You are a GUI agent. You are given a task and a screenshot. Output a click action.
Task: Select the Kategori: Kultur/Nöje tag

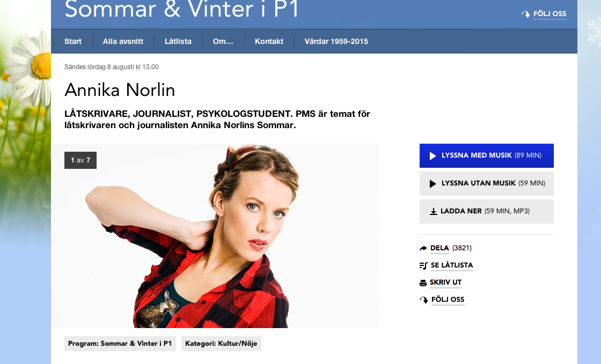[x=221, y=344]
